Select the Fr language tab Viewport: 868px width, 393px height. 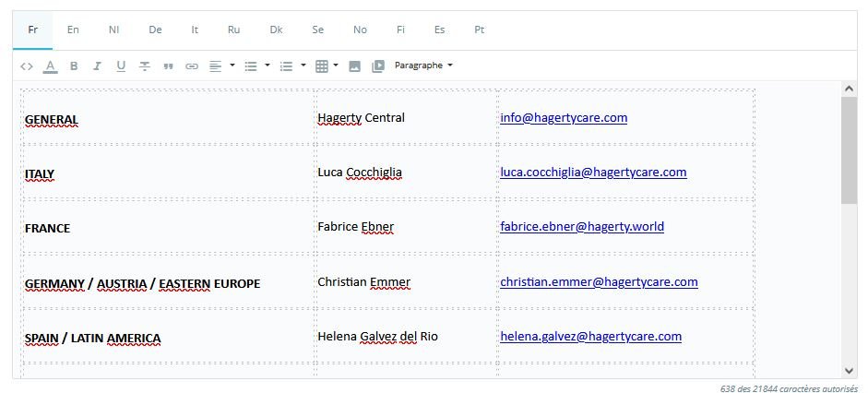32,30
